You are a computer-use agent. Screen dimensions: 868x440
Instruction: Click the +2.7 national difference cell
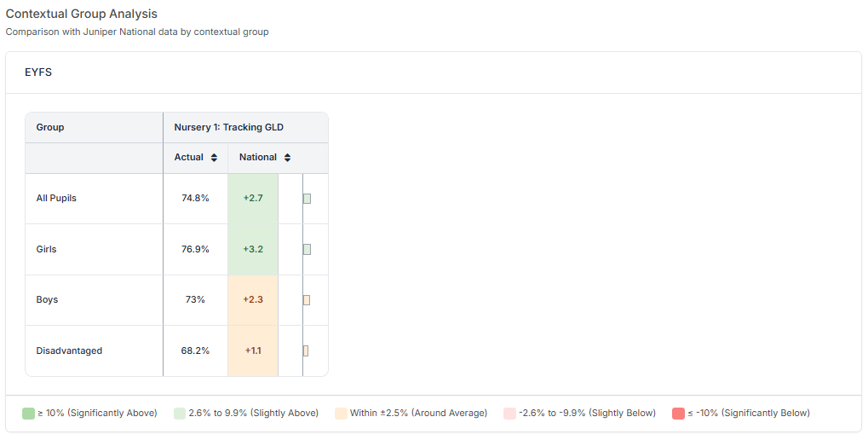pos(253,199)
